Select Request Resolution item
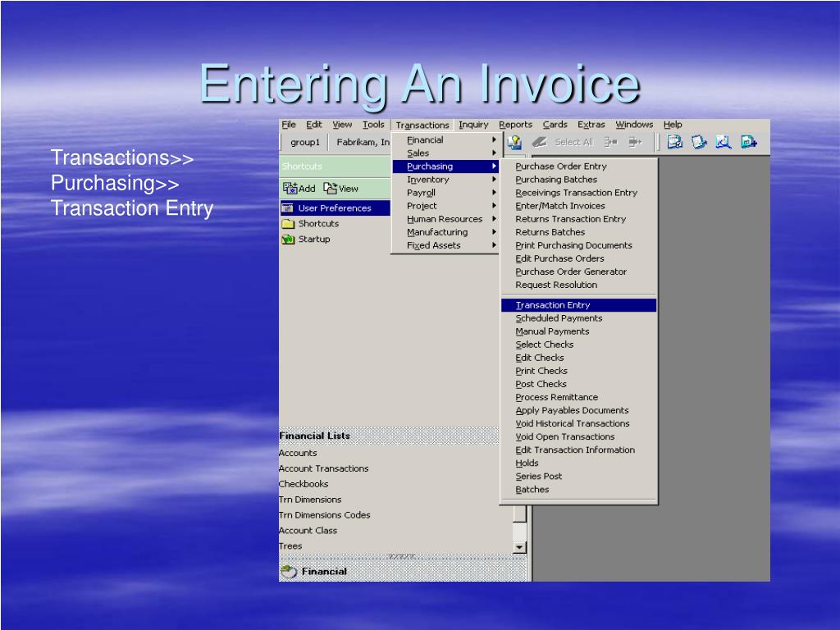 578,285
